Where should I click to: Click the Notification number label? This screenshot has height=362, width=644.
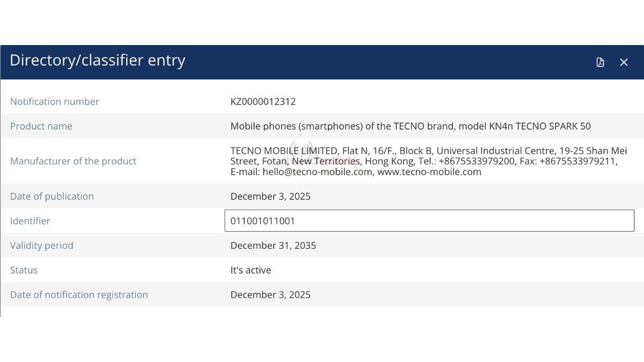[55, 101]
